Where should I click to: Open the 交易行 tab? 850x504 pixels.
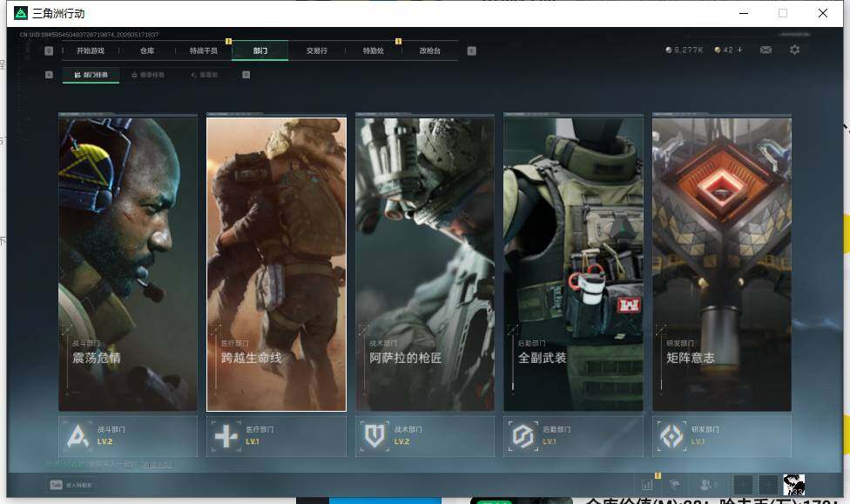(x=317, y=51)
